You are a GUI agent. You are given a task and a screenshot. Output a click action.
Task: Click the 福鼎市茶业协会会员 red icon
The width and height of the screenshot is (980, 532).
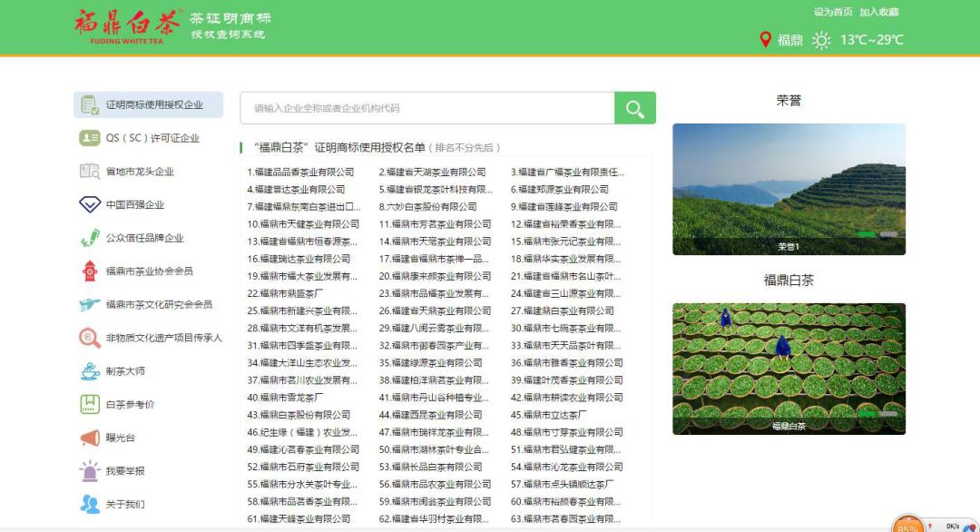[89, 271]
